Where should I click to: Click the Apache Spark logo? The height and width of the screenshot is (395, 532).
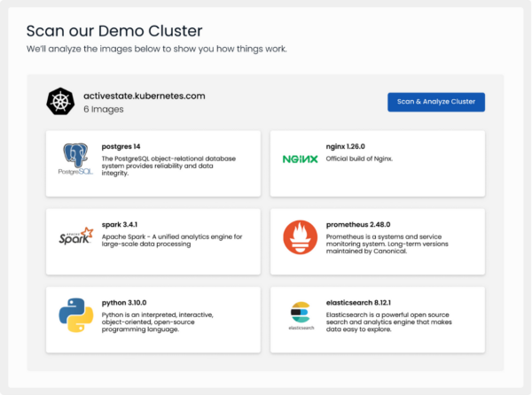(75, 236)
